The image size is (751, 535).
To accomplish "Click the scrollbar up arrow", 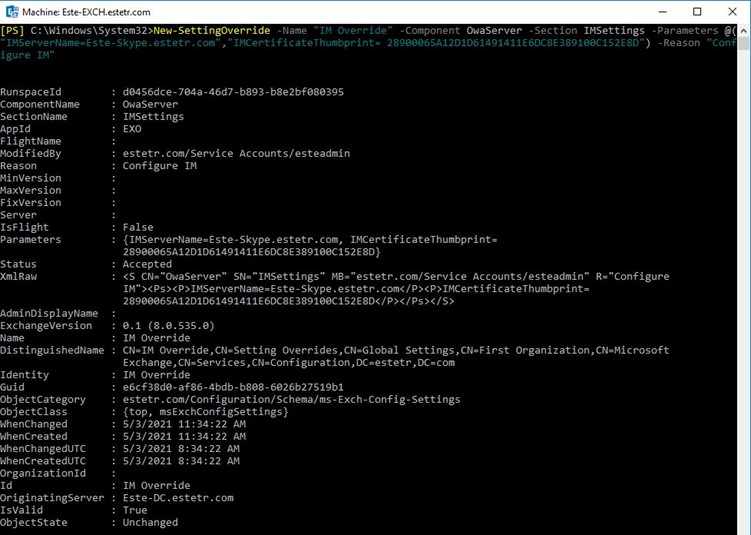I will click(x=743, y=30).
